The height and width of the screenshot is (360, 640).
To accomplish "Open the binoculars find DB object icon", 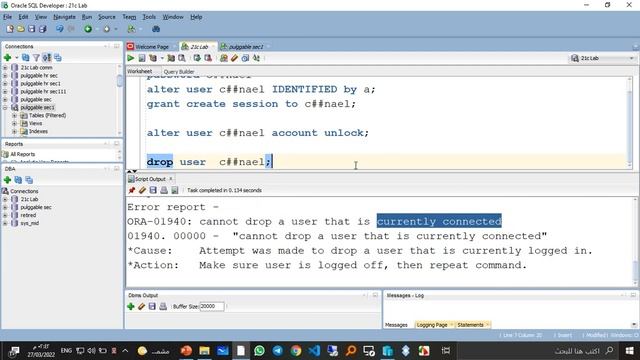I will [156, 29].
